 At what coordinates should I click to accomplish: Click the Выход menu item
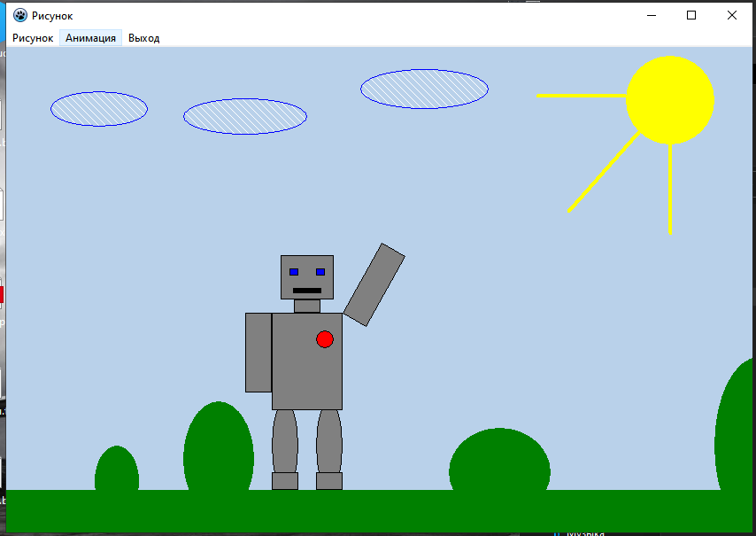click(x=143, y=38)
